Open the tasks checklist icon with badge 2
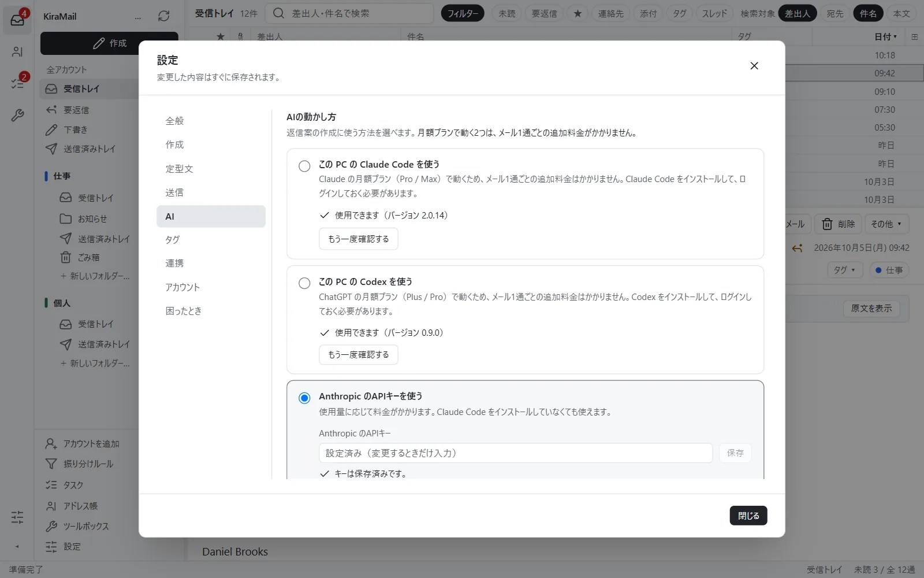 coord(17,83)
